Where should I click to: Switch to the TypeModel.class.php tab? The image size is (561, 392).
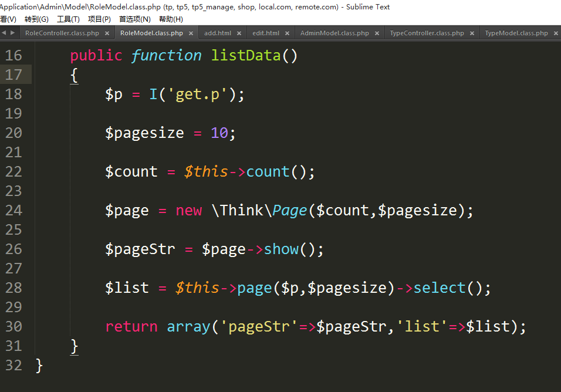click(516, 33)
